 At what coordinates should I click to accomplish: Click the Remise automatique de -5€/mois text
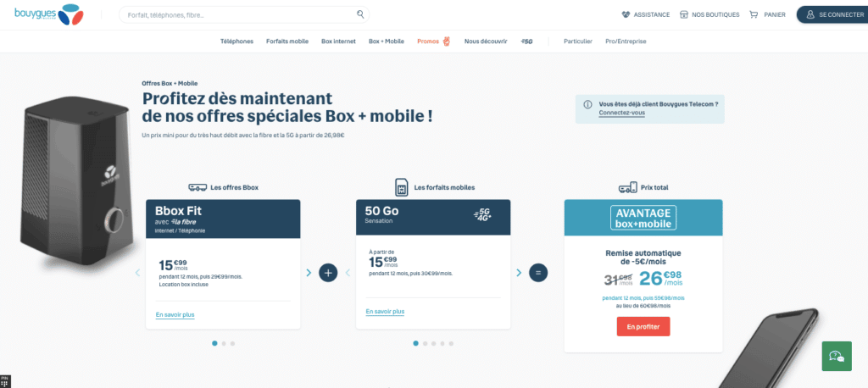point(643,258)
